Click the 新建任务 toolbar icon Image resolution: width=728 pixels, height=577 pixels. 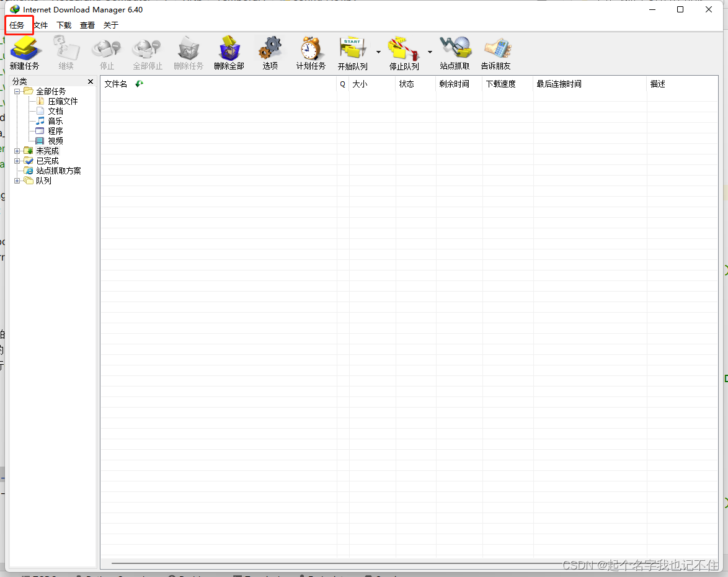25,48
